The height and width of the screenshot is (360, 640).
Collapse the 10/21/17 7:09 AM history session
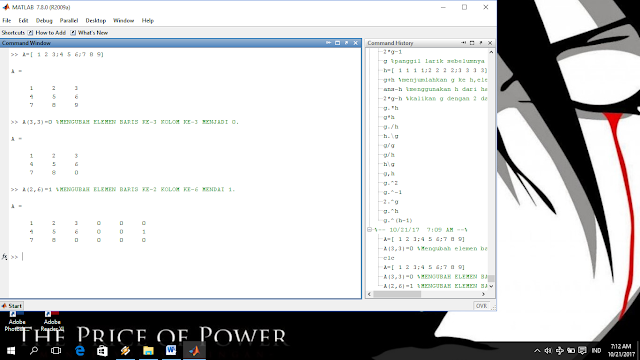(369, 230)
